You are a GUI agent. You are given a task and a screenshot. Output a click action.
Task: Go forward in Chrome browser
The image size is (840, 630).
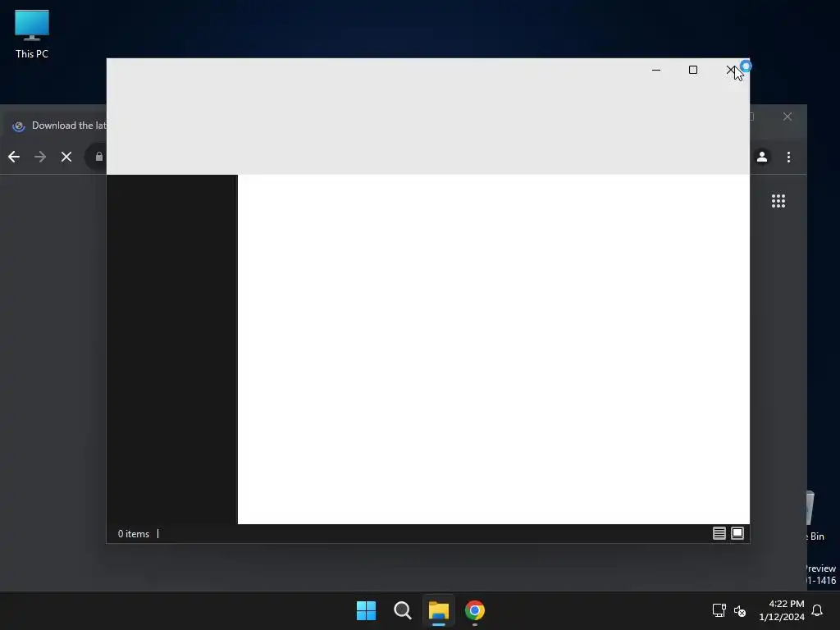pyautogui.click(x=40, y=157)
